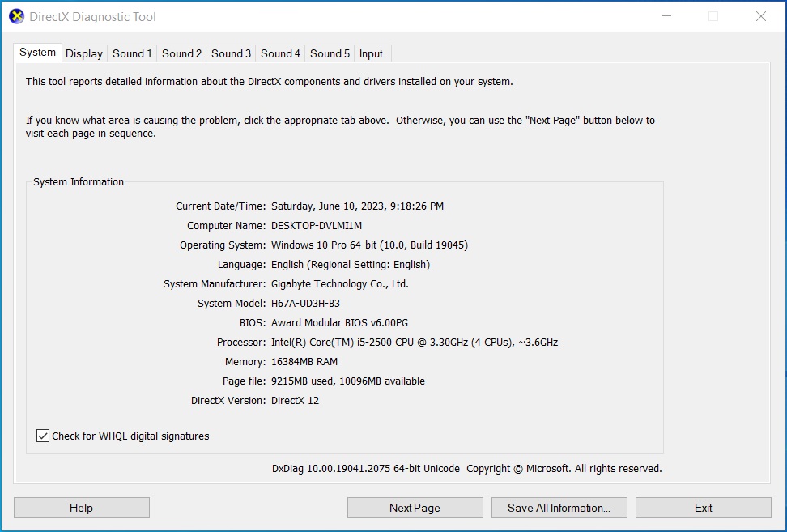Viewport: 787px width, 532px height.
Task: Click the date 'Saturday, June 10, 2023, 9:18:26 PM'
Action: tap(357, 206)
